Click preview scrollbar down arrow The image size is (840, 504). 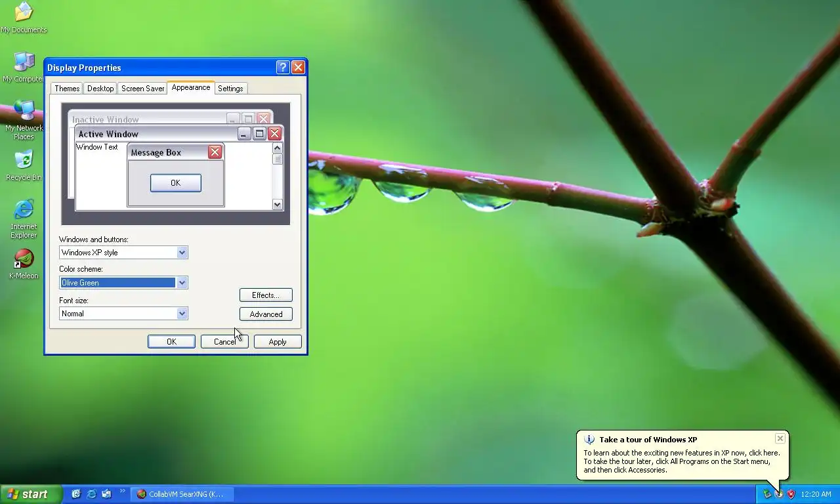coord(277,204)
